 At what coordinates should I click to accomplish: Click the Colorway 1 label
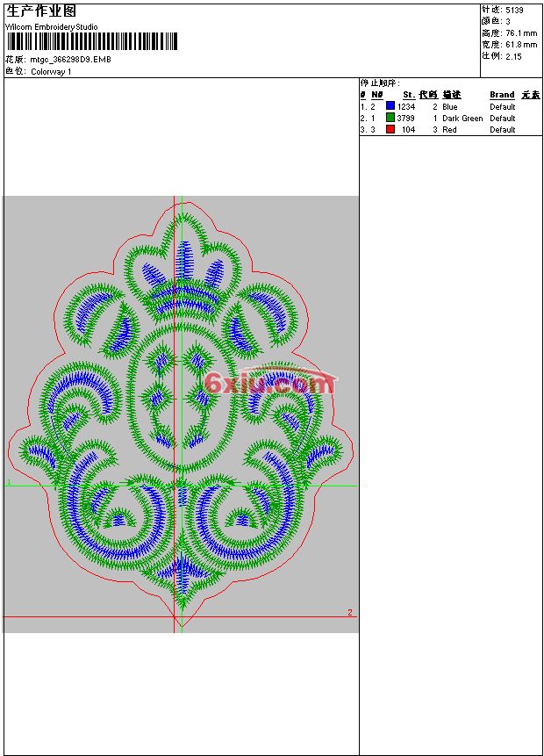point(51,72)
